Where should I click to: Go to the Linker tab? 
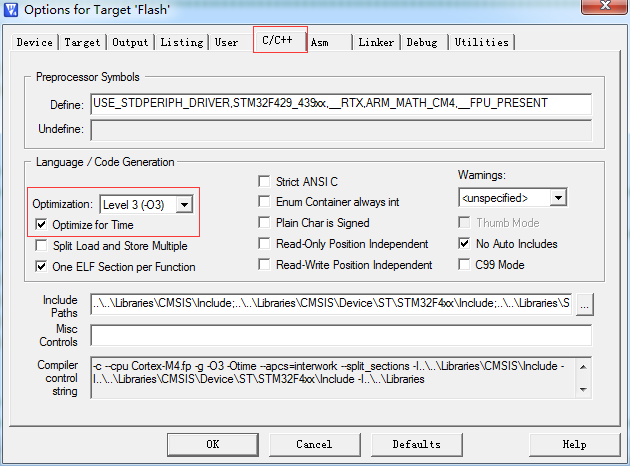(x=376, y=42)
